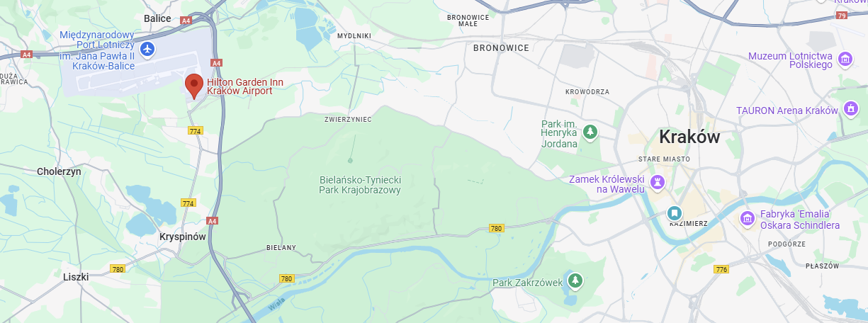Click the Fabryka 'Emalia' Oskara Schindlera museum icon
This screenshot has width=868, height=323.
point(746,219)
